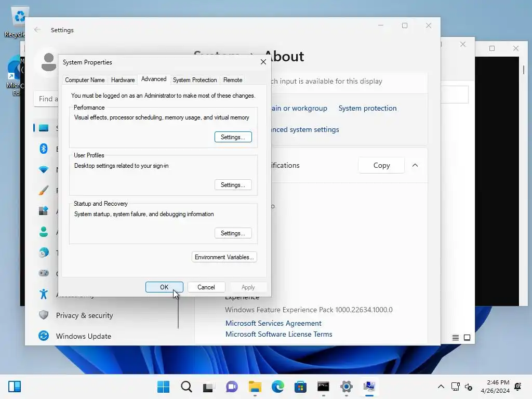Launch Microsoft Edge from taskbar
The image size is (532, 399).
click(277, 387)
